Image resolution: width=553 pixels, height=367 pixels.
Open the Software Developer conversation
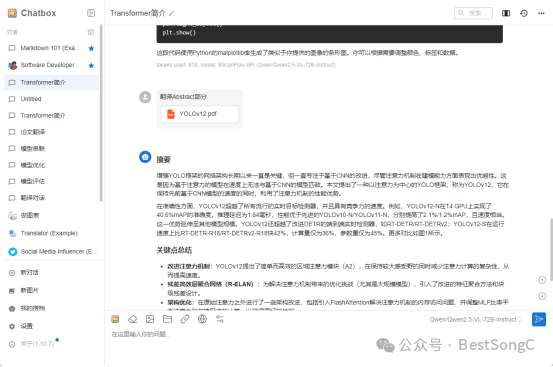(52, 65)
